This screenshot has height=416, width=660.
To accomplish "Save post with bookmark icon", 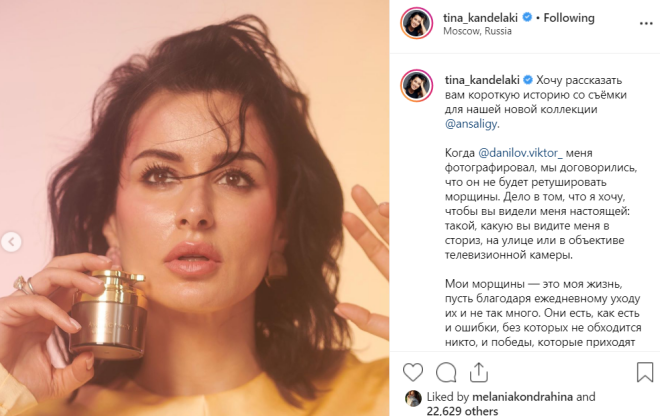I will [644, 372].
